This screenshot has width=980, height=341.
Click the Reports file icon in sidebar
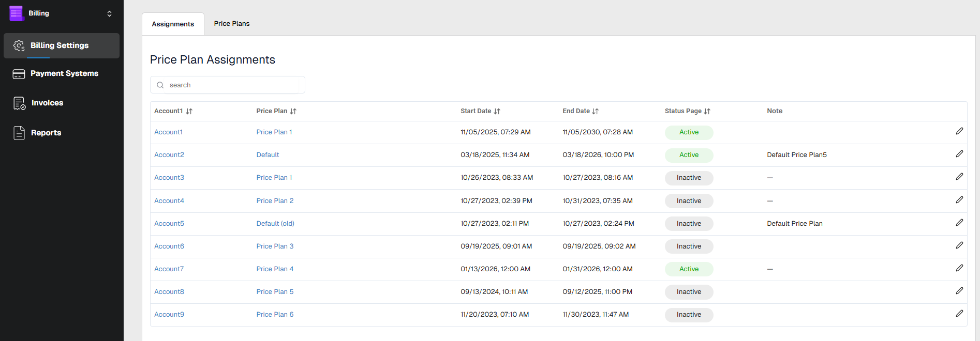19,133
